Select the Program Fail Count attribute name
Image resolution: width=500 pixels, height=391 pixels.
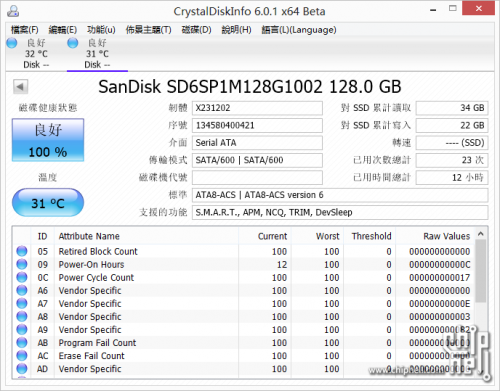97,343
